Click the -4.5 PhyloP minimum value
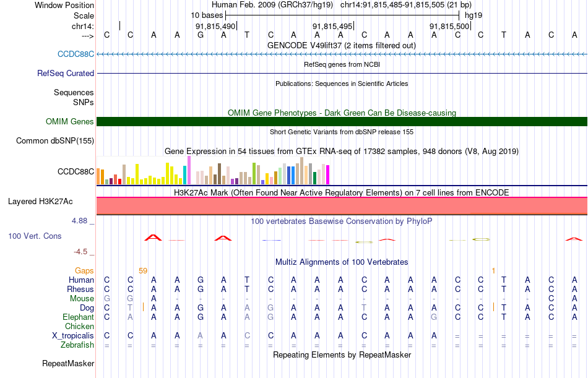The width and height of the screenshot is (588, 378). coord(80,252)
